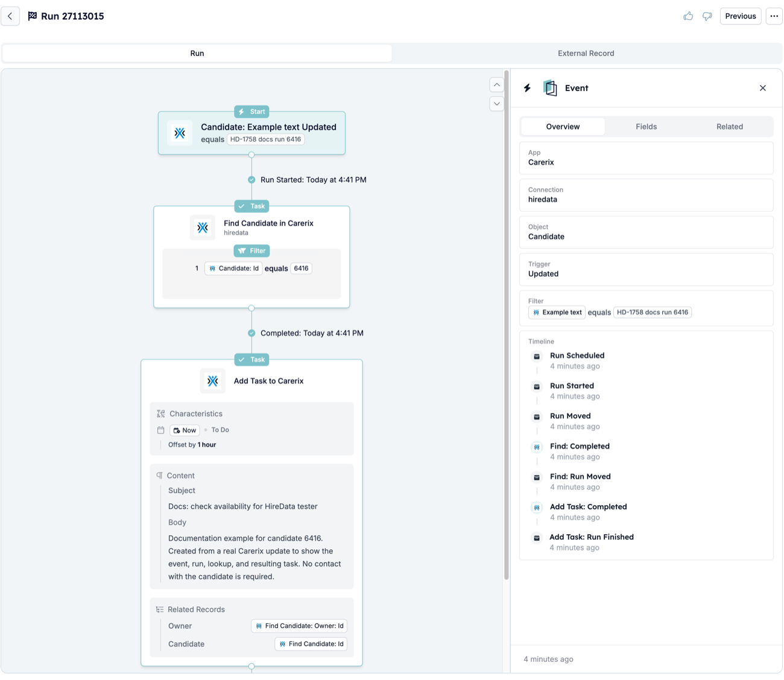Select the Overview tab

pyautogui.click(x=563, y=127)
